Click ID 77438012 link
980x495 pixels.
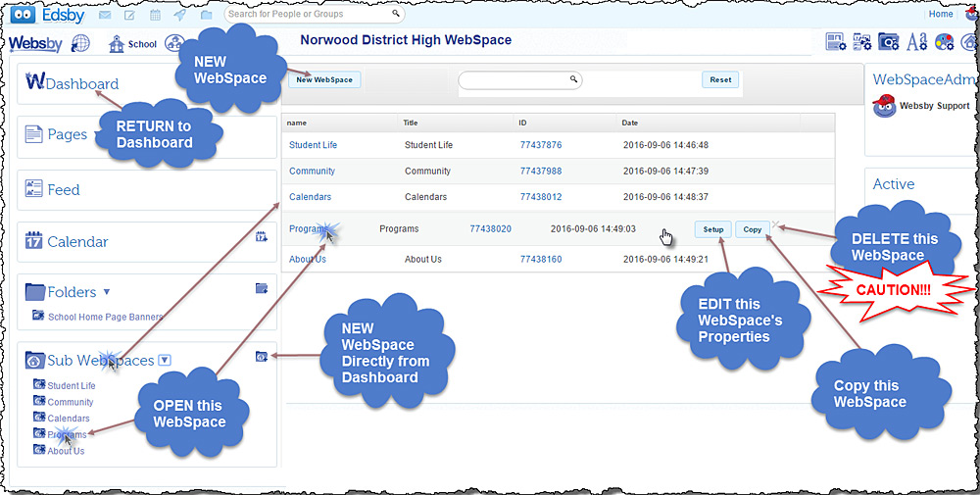click(541, 197)
